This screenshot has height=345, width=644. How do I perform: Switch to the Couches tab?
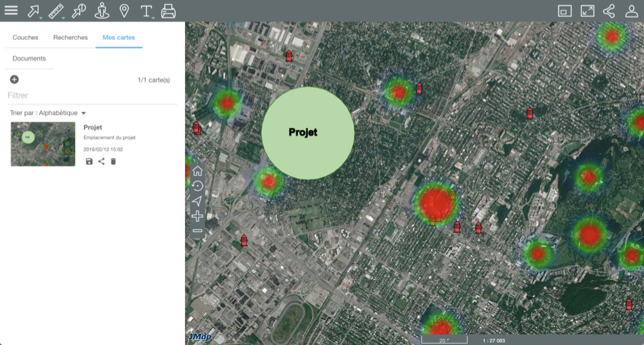26,37
